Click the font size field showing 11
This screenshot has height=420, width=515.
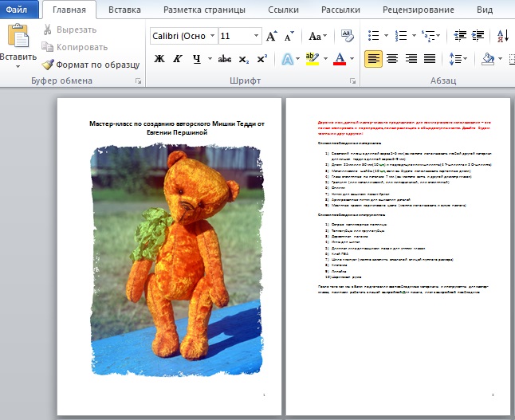(235, 36)
